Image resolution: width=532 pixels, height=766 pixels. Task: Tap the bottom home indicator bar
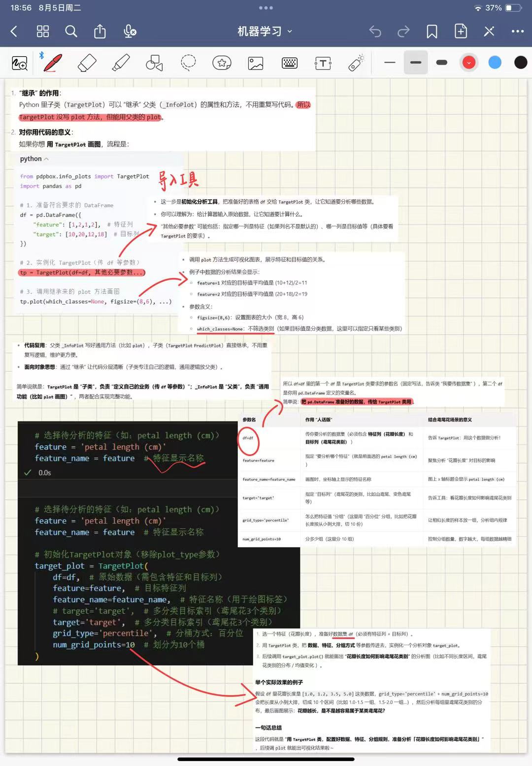(266, 760)
